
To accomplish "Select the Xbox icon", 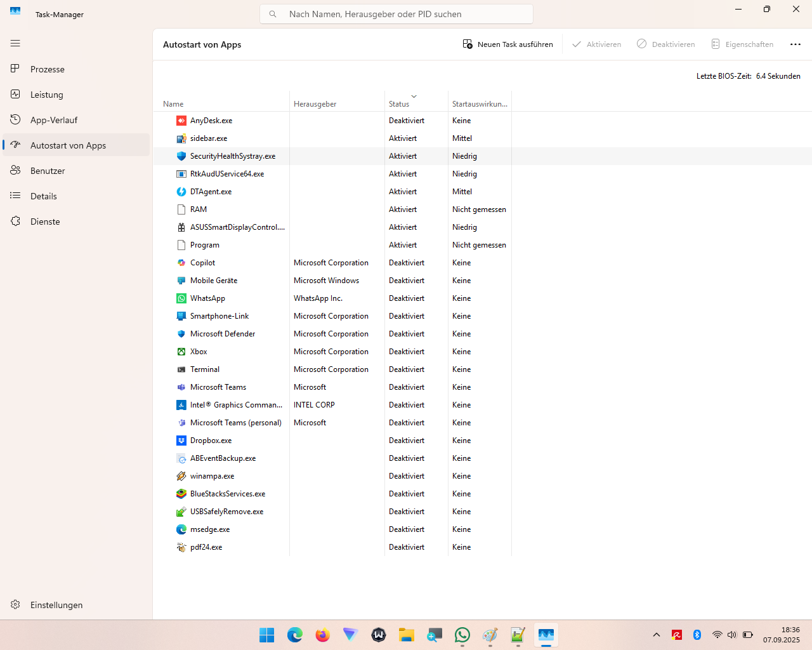I will [x=181, y=352].
